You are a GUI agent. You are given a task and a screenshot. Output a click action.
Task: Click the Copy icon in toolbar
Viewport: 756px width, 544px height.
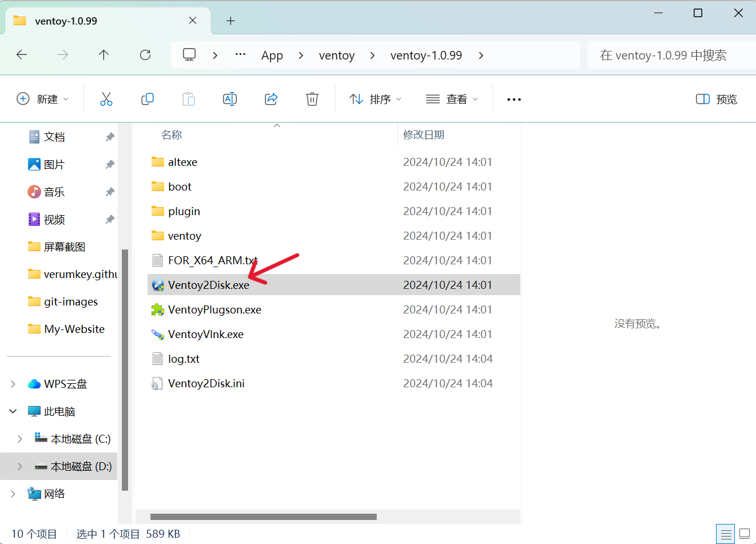tap(147, 99)
